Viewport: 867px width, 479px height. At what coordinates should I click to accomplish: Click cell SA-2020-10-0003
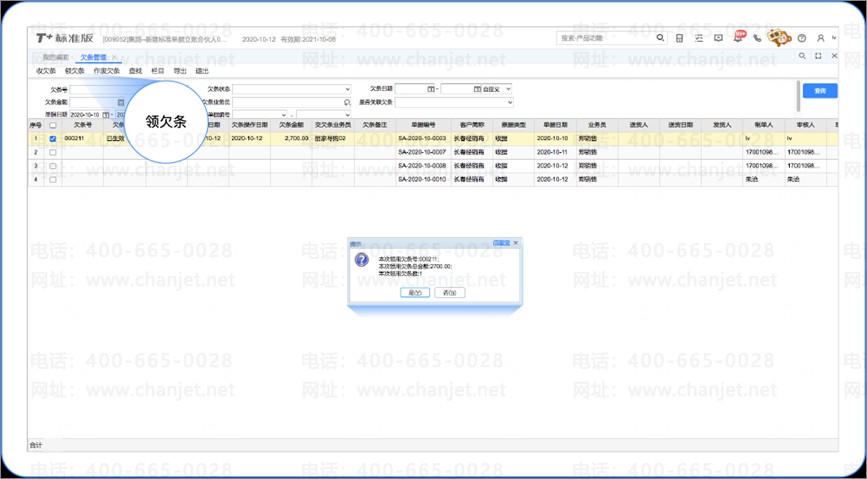(x=424, y=139)
